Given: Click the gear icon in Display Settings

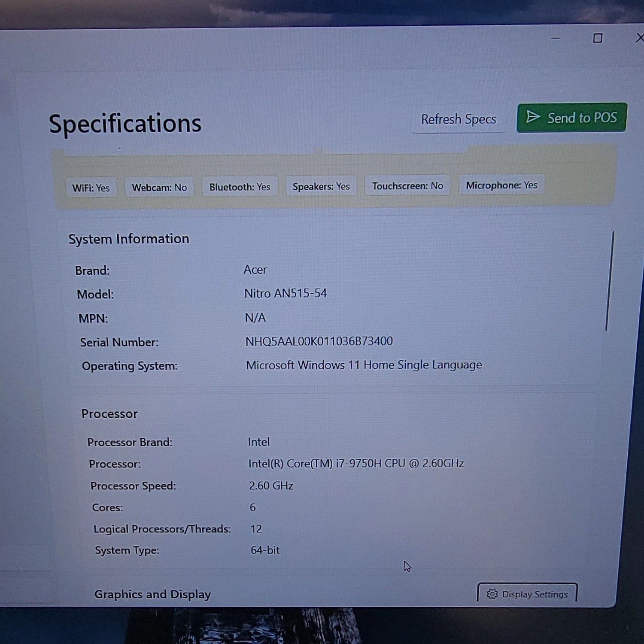Looking at the screenshot, I should (492, 594).
